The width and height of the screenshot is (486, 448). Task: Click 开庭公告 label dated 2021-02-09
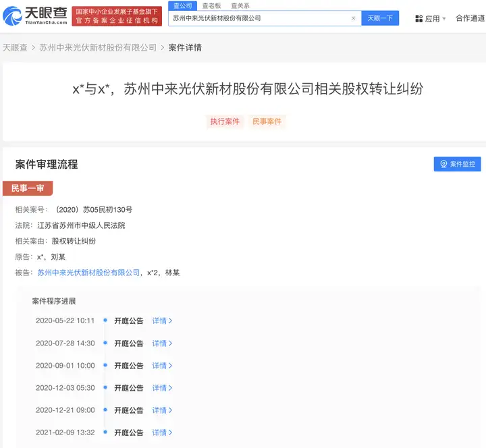pos(129,432)
